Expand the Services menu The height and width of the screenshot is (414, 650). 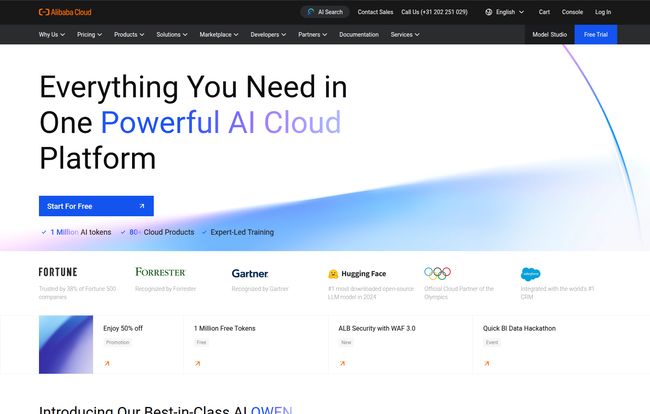tap(405, 34)
